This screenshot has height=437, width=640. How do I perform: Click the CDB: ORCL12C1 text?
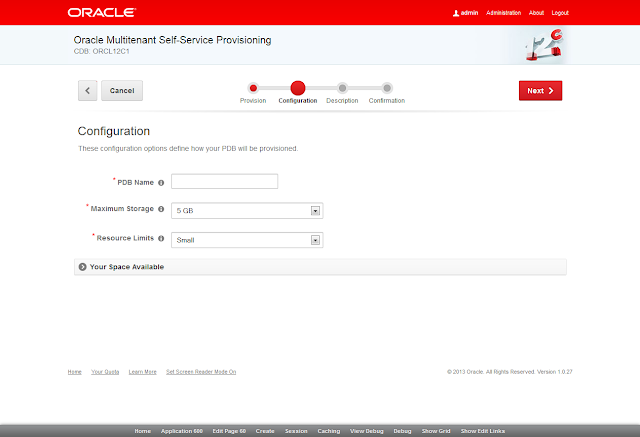[102, 51]
